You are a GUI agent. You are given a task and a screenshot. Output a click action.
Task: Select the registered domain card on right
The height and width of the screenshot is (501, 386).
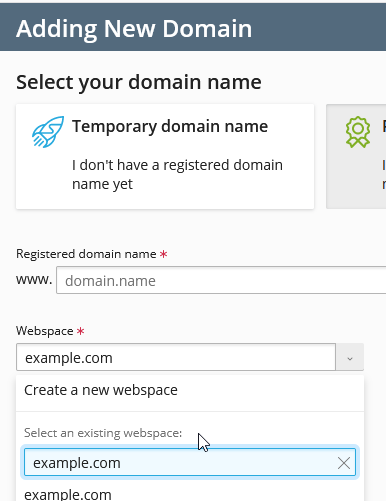(x=356, y=157)
